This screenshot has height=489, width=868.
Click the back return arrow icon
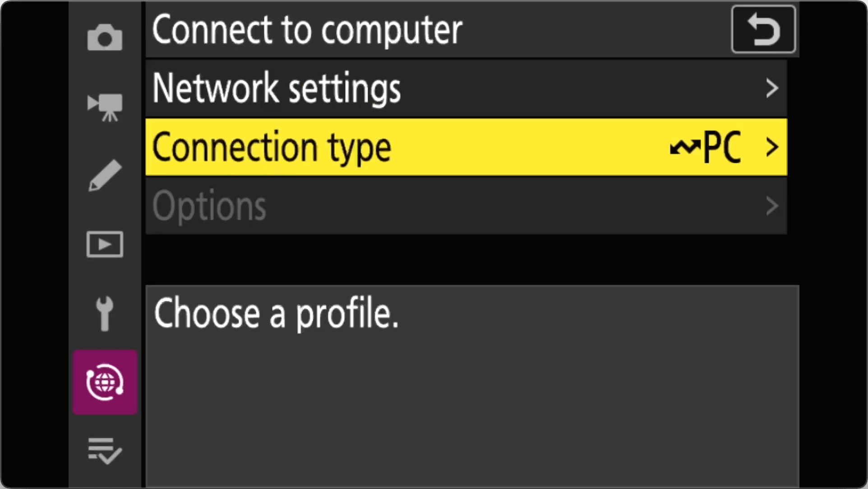pos(763,28)
